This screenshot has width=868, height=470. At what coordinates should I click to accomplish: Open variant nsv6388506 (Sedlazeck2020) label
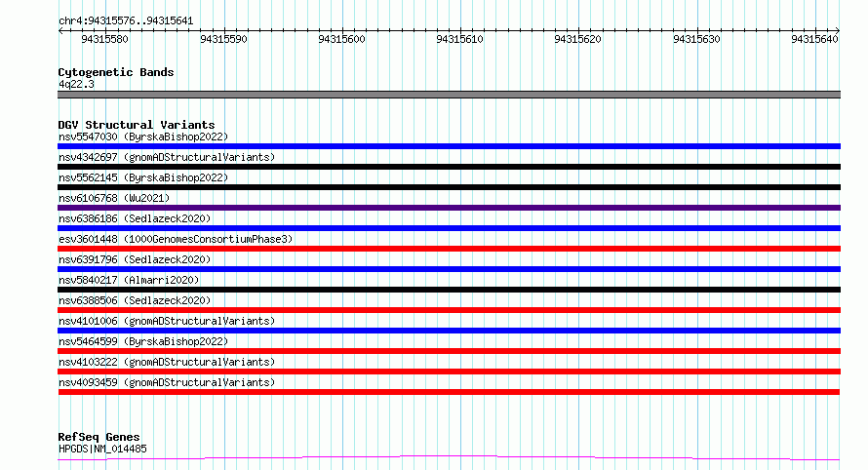[135, 300]
